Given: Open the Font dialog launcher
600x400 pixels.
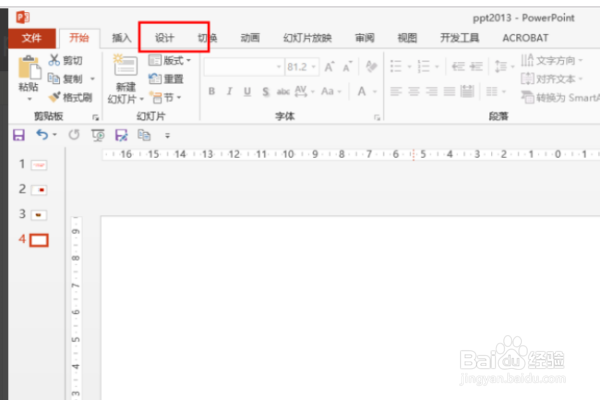Looking at the screenshot, I should (x=377, y=118).
